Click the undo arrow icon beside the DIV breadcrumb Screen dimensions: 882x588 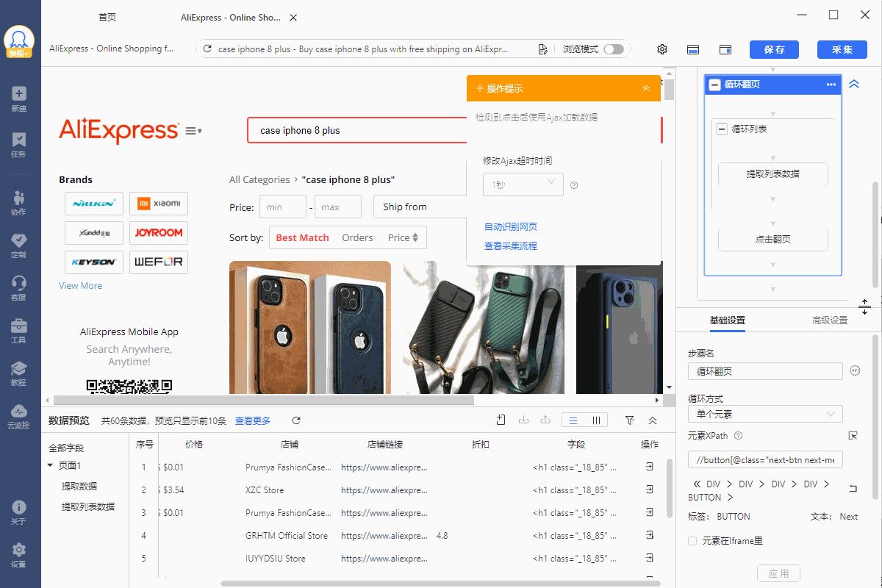(x=853, y=489)
